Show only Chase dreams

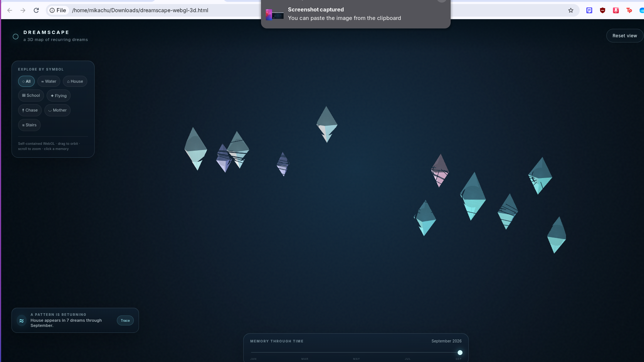click(x=30, y=110)
